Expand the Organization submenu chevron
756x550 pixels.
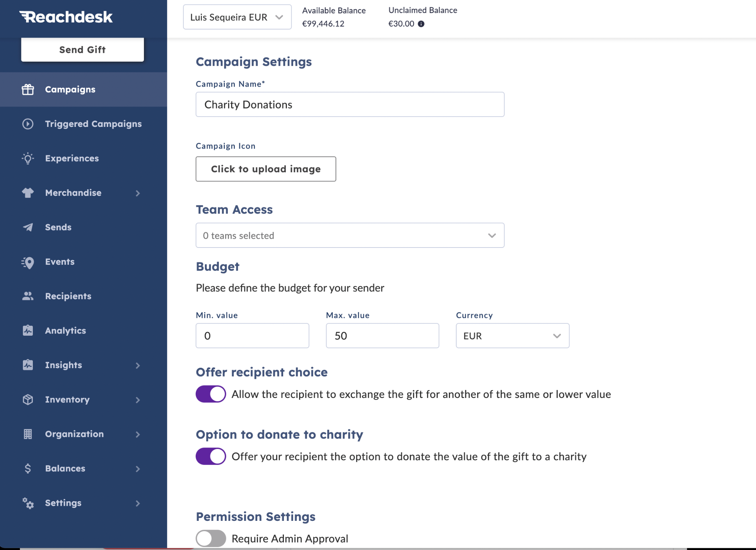tap(138, 434)
